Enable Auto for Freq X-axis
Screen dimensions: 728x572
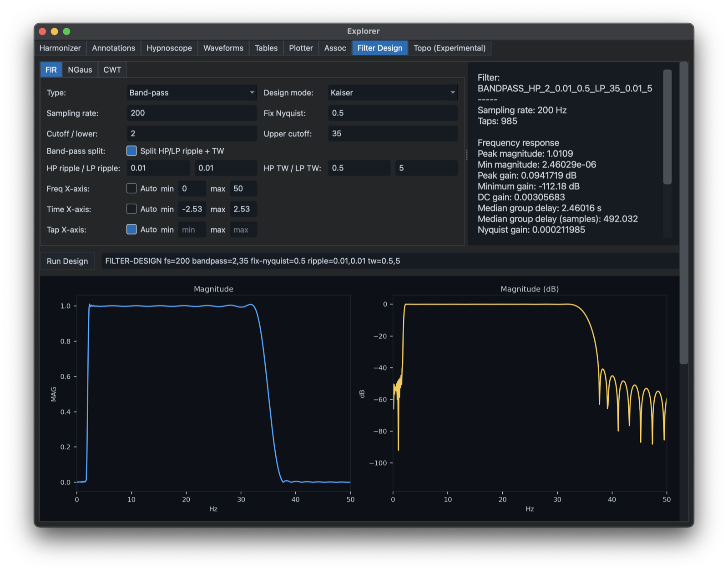pos(131,188)
